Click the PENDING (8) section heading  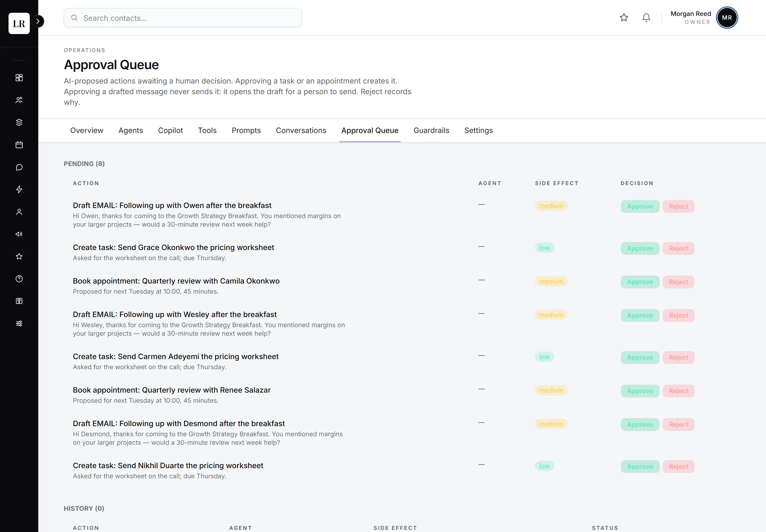(84, 164)
